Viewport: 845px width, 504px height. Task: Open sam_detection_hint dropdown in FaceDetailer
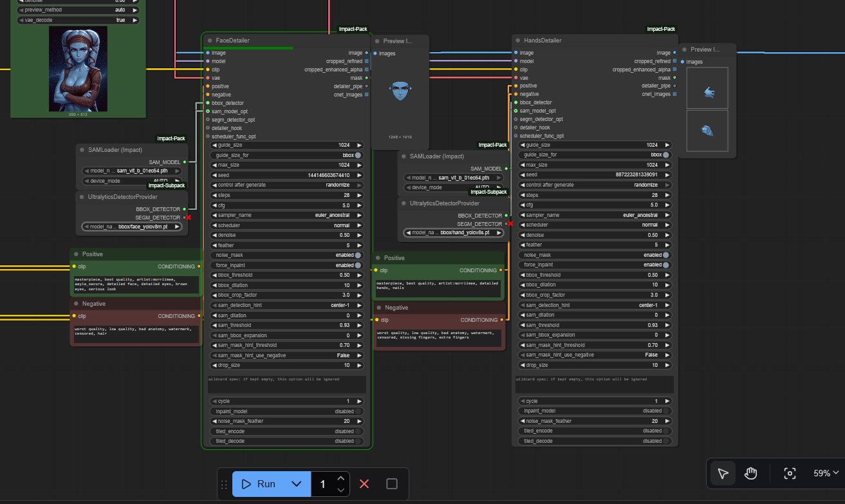(286, 305)
